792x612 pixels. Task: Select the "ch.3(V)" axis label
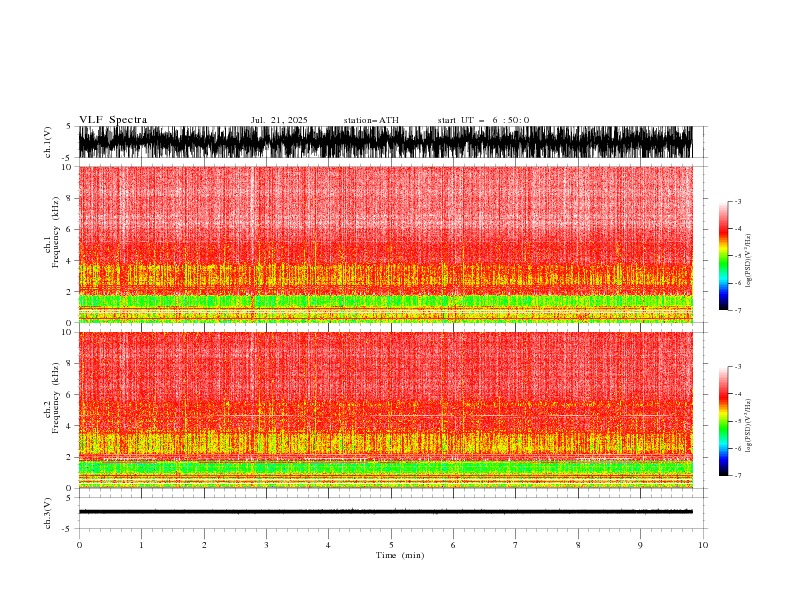(x=48, y=513)
